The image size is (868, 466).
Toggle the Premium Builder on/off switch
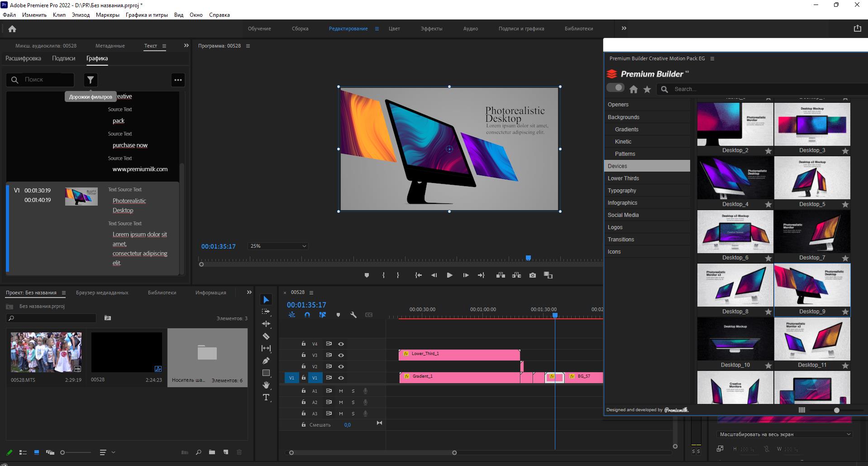point(615,87)
